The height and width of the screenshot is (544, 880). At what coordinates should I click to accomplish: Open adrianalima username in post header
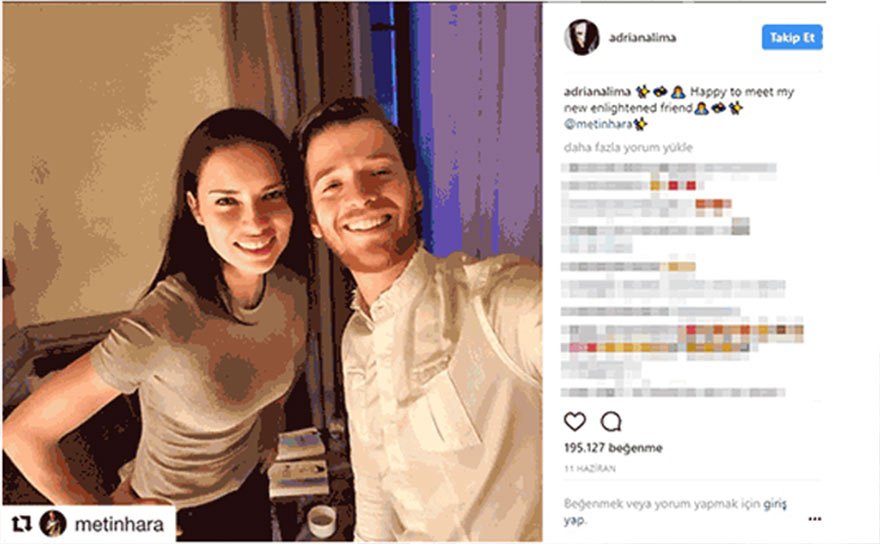(x=643, y=38)
